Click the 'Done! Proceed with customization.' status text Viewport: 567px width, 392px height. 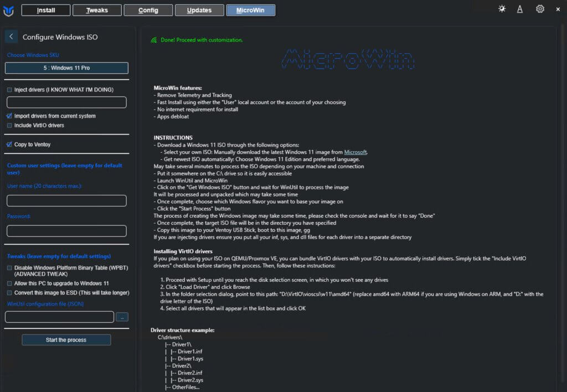point(202,40)
